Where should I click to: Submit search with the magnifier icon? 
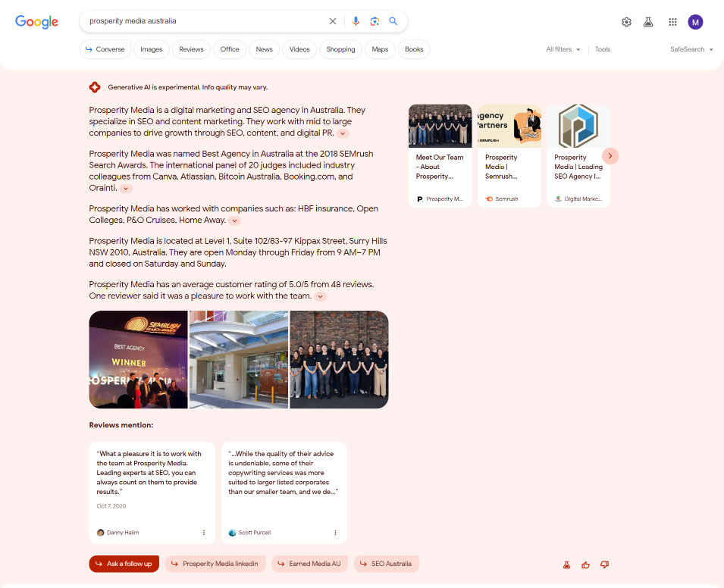[393, 21]
